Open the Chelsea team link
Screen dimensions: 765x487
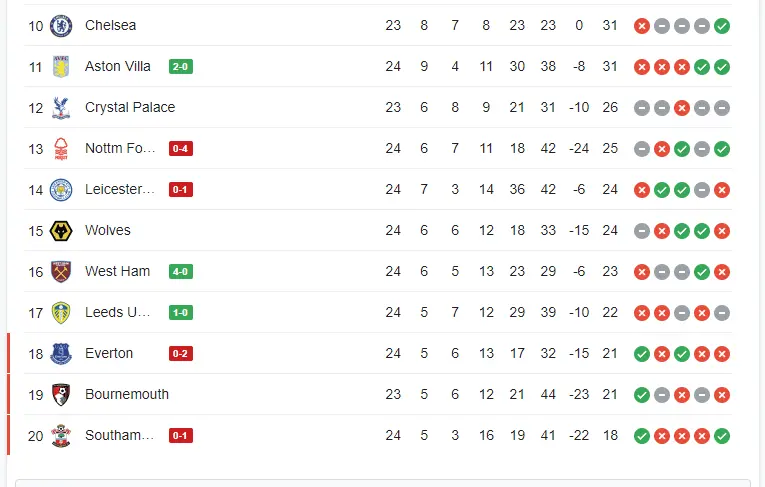pos(110,25)
